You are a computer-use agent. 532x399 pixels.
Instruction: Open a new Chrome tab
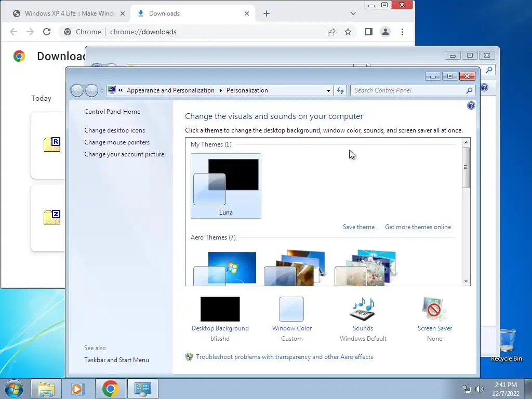267,14
